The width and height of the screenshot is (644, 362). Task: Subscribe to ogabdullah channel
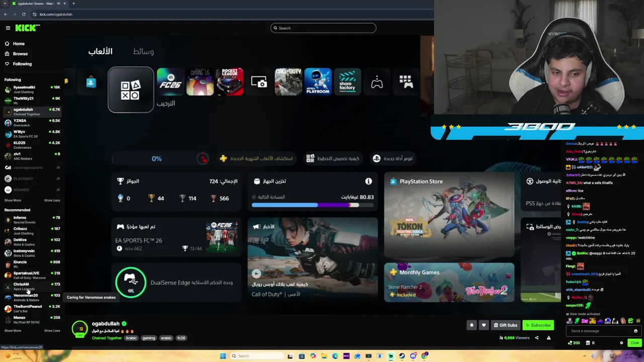click(538, 325)
